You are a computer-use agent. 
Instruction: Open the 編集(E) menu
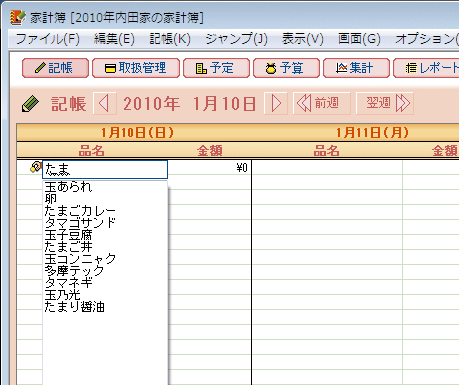click(x=114, y=39)
